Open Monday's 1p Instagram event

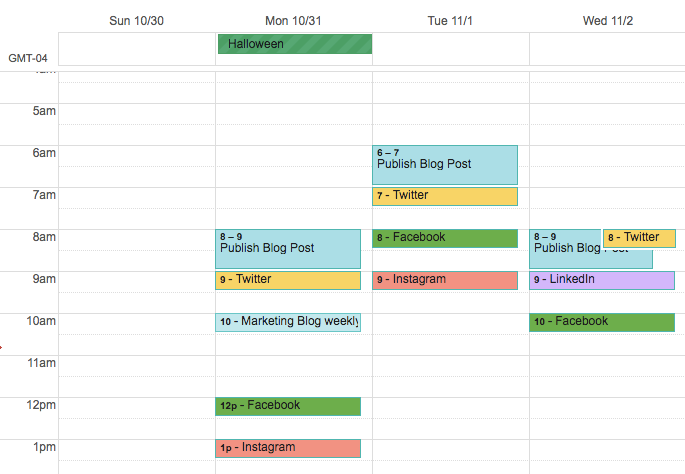tap(288, 448)
